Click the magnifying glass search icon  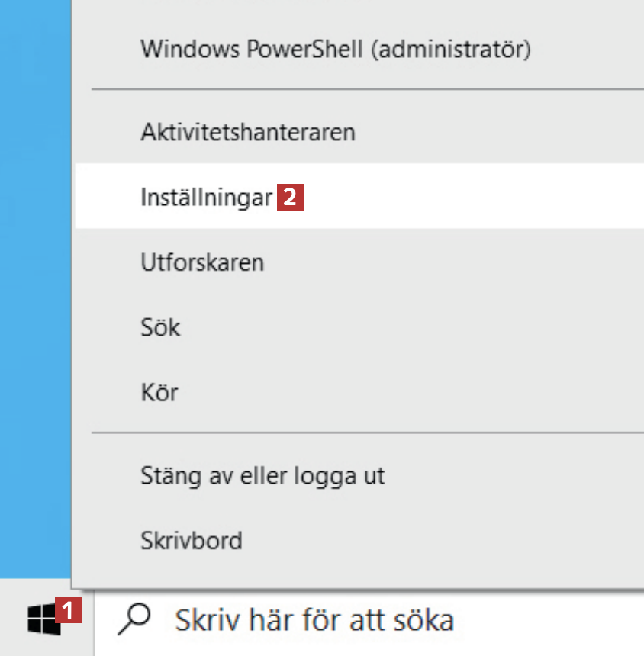point(134,619)
